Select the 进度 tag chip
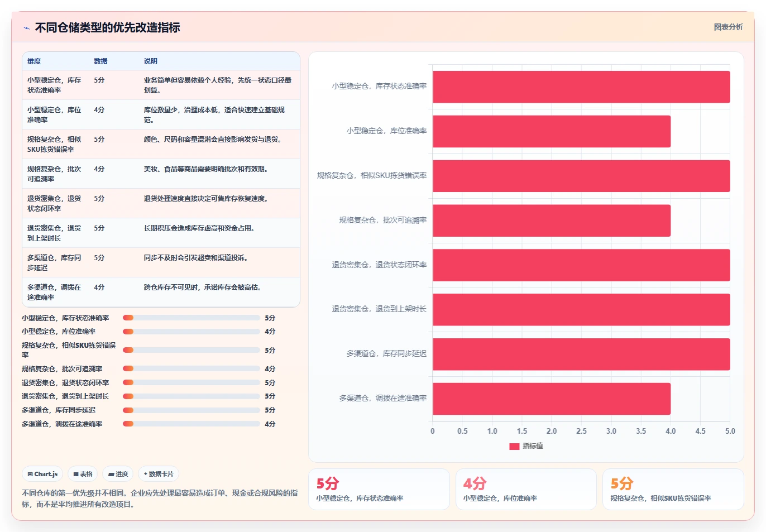Image resolution: width=766 pixels, height=532 pixels. 118,474
